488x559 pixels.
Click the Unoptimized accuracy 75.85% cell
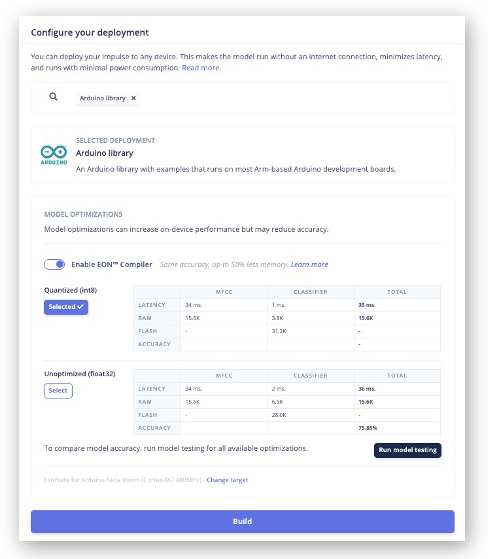click(368, 428)
